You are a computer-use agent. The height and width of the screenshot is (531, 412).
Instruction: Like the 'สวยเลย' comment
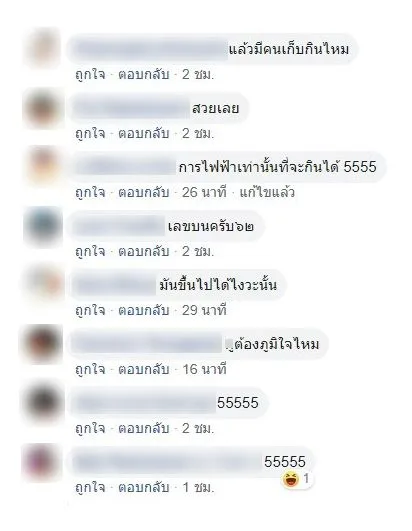point(90,133)
